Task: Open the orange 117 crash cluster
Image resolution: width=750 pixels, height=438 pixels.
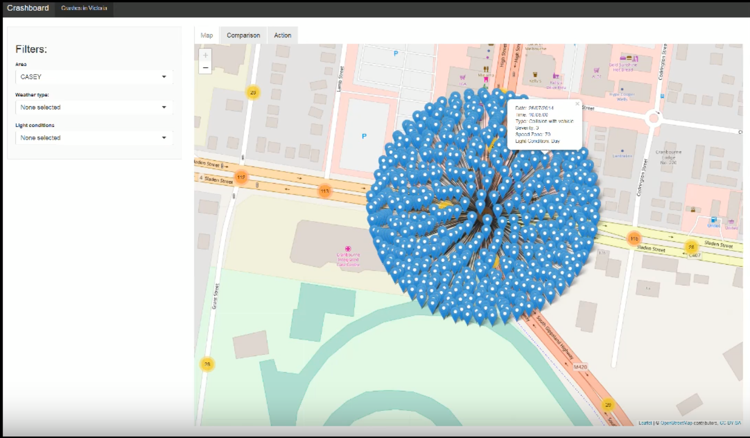Action: (241, 177)
